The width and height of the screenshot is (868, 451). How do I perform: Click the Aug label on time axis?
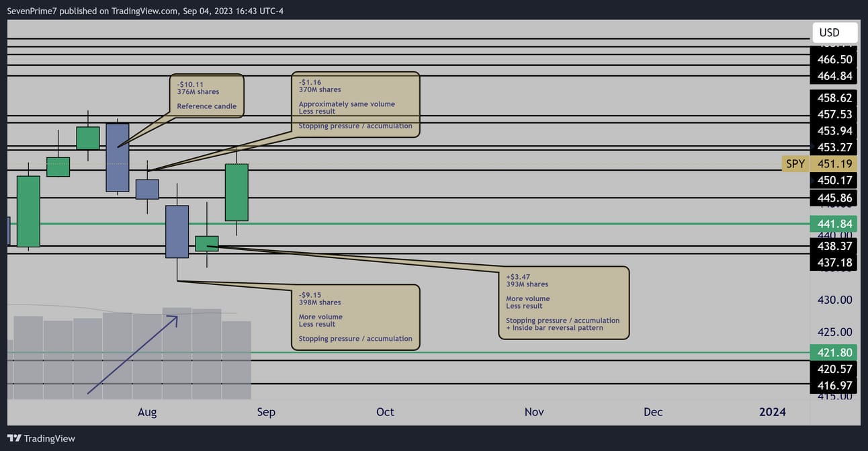[x=147, y=412]
